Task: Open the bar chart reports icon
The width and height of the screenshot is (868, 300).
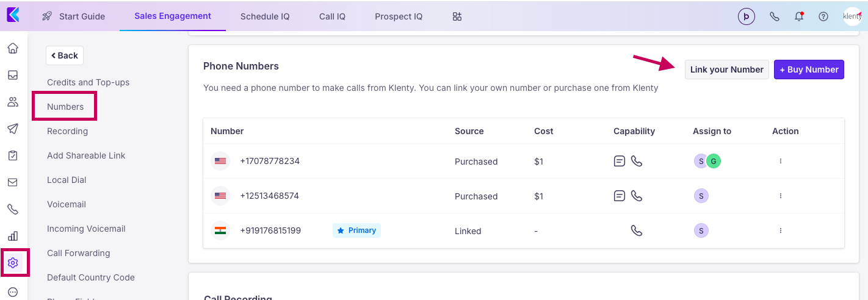Action: [x=13, y=236]
